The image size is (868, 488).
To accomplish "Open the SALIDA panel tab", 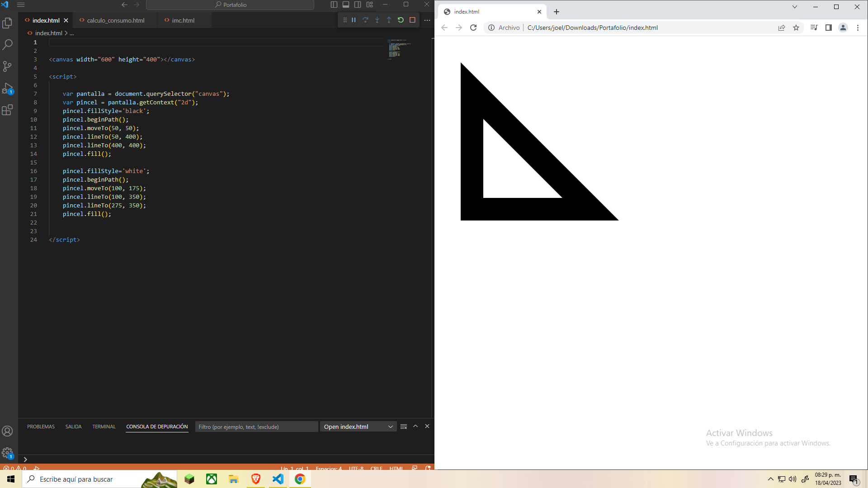I will click(x=73, y=427).
